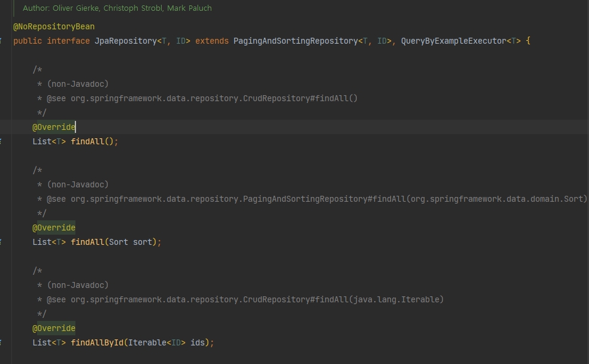Click @see CrudRepository#findAll() comment line
Image resolution: width=589 pixels, height=364 pixels.
[197, 98]
